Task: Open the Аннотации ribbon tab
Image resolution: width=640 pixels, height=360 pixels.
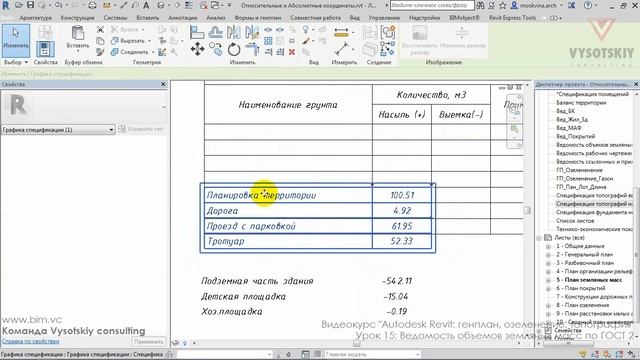Action: 182,18
